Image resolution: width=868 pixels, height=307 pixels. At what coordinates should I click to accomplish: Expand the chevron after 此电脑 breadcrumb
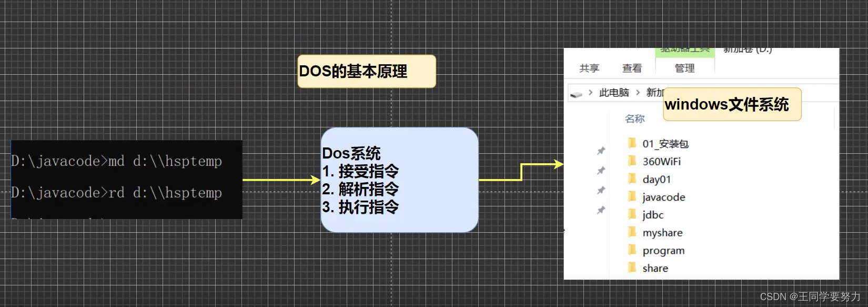(638, 93)
